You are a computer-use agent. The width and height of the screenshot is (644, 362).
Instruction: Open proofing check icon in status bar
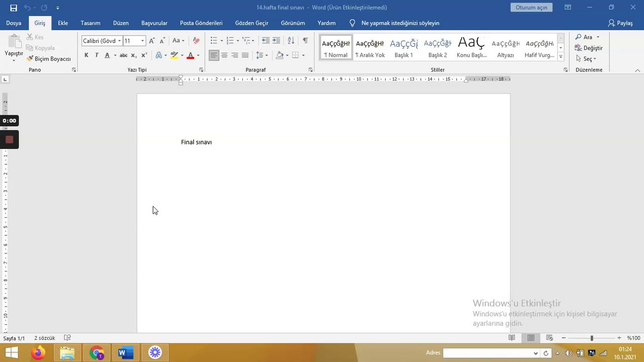[x=68, y=338]
